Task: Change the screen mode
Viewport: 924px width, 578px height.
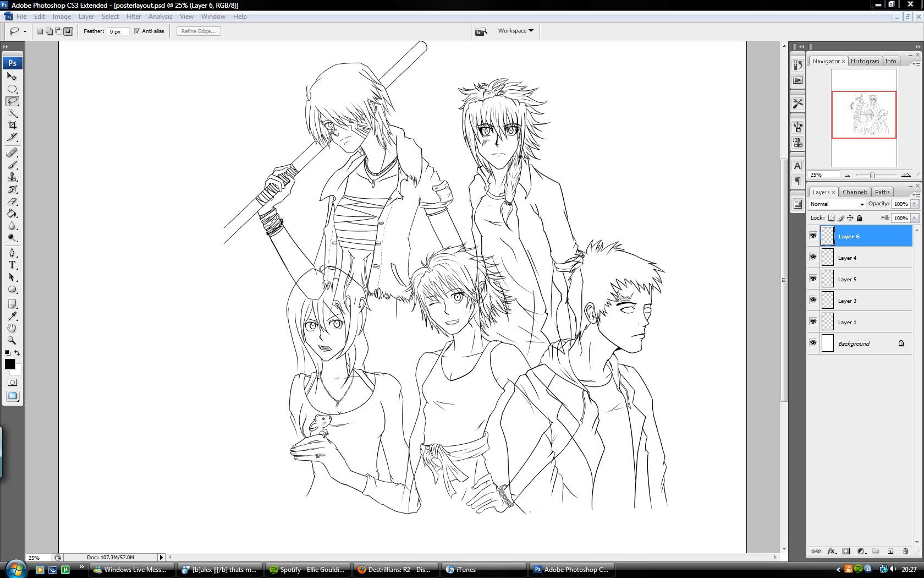Action: (12, 396)
